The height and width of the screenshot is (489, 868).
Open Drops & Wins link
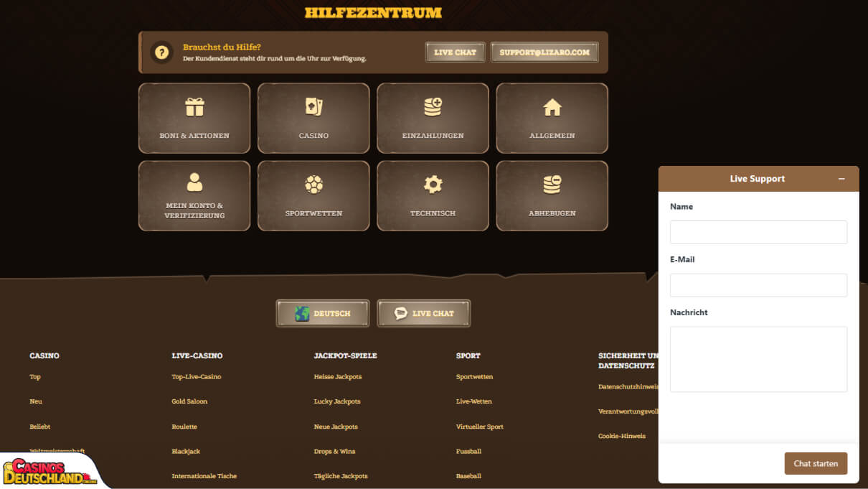click(x=334, y=452)
